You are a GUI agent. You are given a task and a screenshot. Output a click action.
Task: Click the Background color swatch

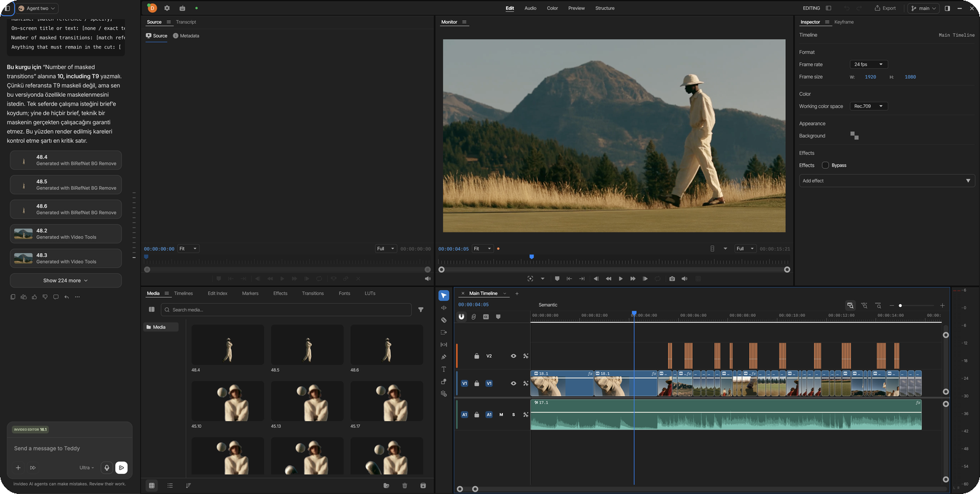coord(854,135)
